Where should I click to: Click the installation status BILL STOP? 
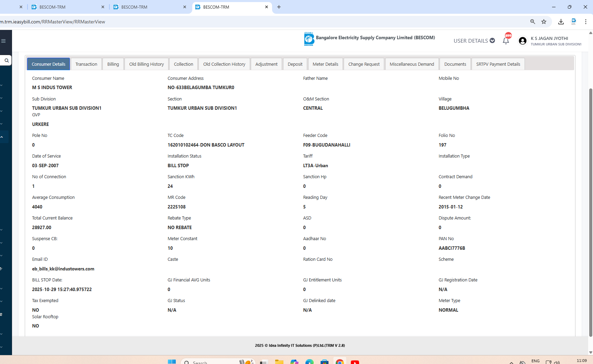point(178,165)
